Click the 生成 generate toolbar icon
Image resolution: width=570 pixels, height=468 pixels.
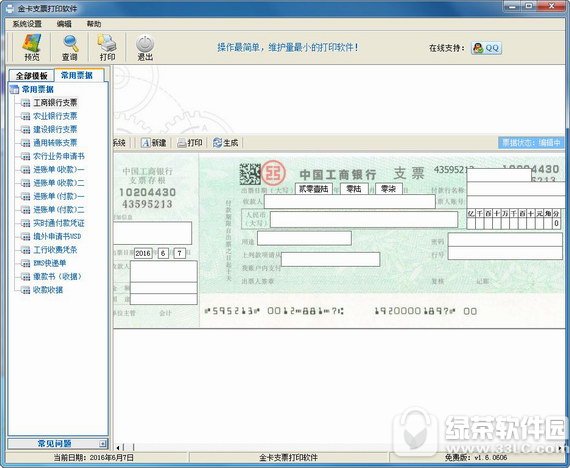(226, 143)
